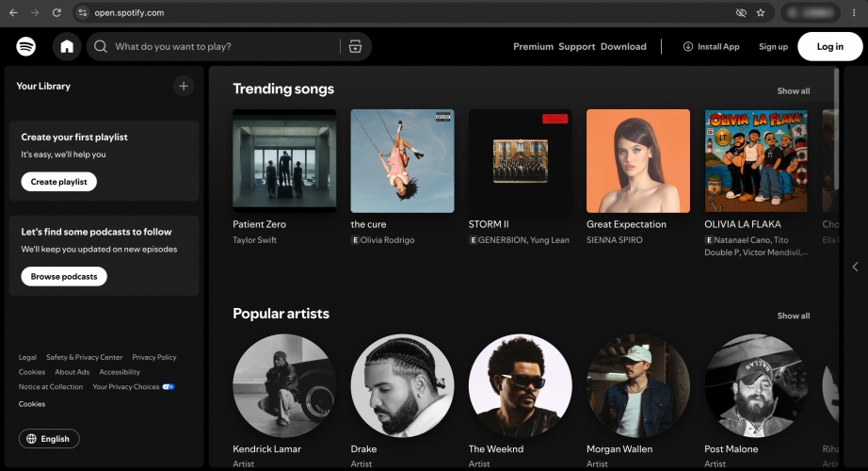The width and height of the screenshot is (868, 471).
Task: Open The Weeknd artist photo
Action: [x=521, y=385]
